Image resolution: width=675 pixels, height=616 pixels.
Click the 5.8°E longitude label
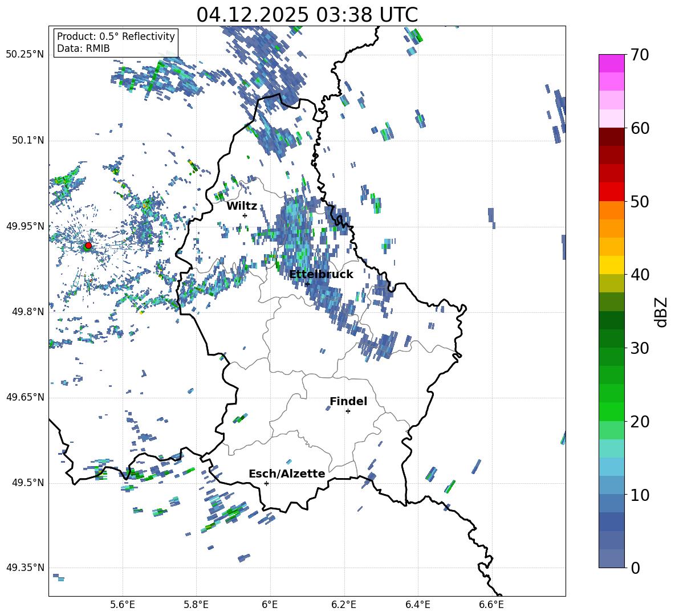196,605
